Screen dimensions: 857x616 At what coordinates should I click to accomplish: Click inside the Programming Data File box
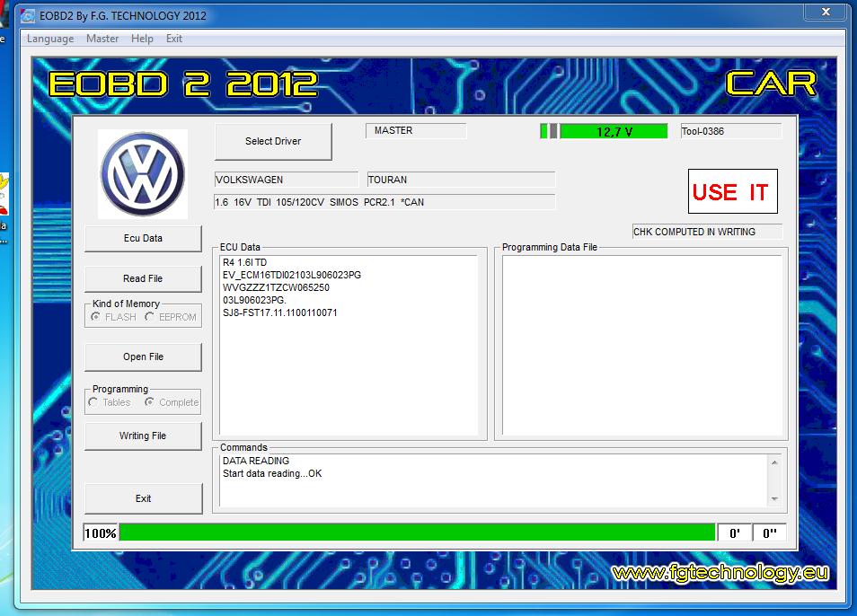[x=641, y=346]
